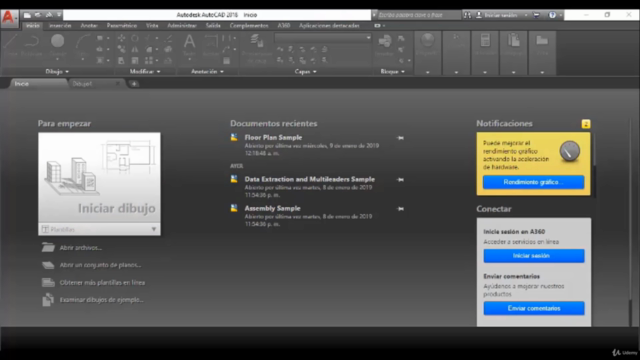The image size is (640, 360).
Task: Click the performance gauge icon in notification card
Action: [x=570, y=151]
